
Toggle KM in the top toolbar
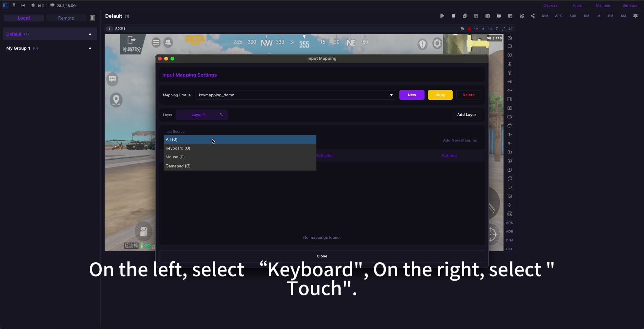tap(586, 16)
